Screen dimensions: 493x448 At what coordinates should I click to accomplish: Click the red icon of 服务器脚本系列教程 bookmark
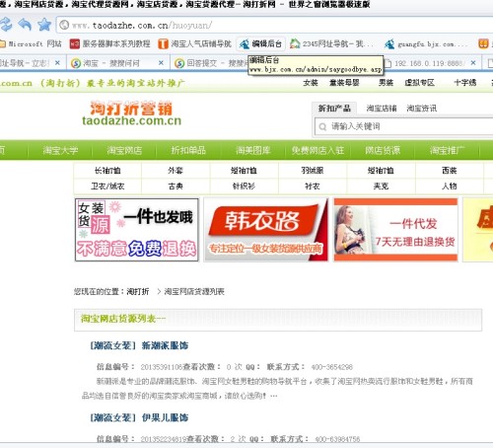pos(75,43)
